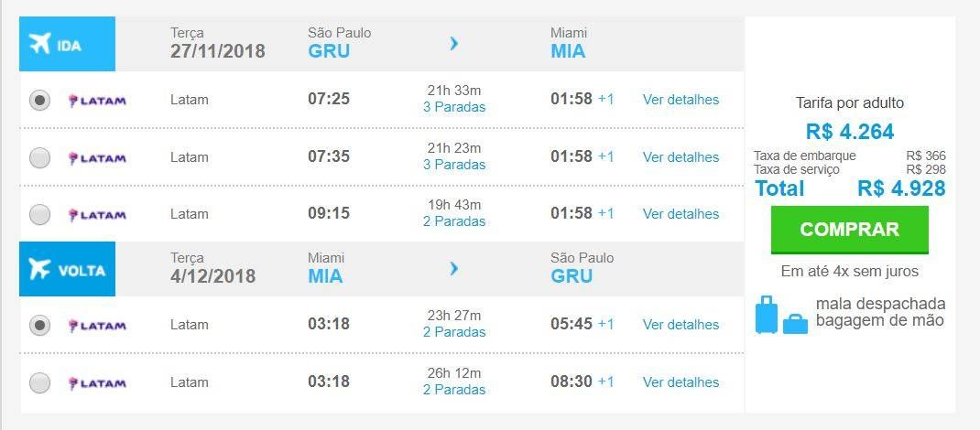This screenshot has height=430, width=980.
Task: Open 3 Paradas stops for the 07:25 flight
Action: (x=454, y=107)
